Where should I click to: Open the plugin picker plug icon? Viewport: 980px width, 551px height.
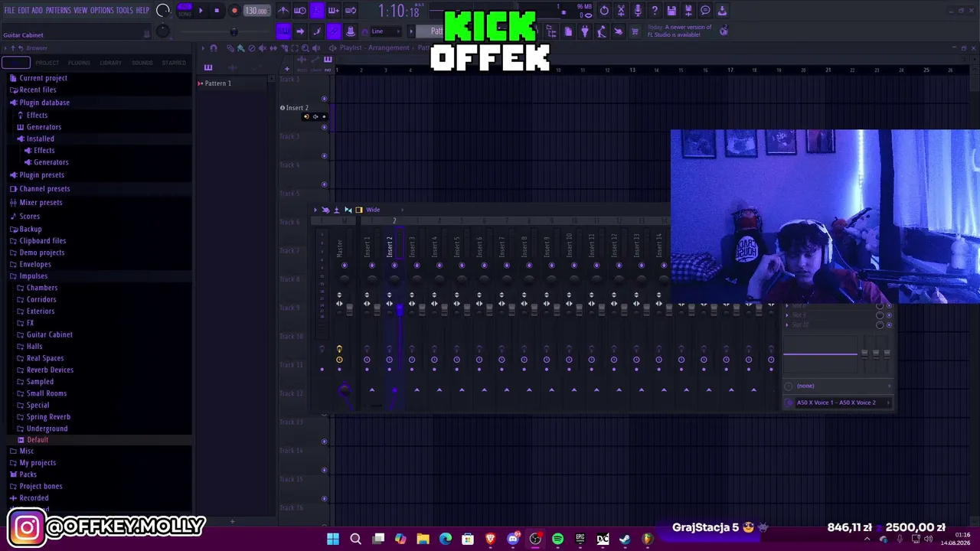coord(585,31)
